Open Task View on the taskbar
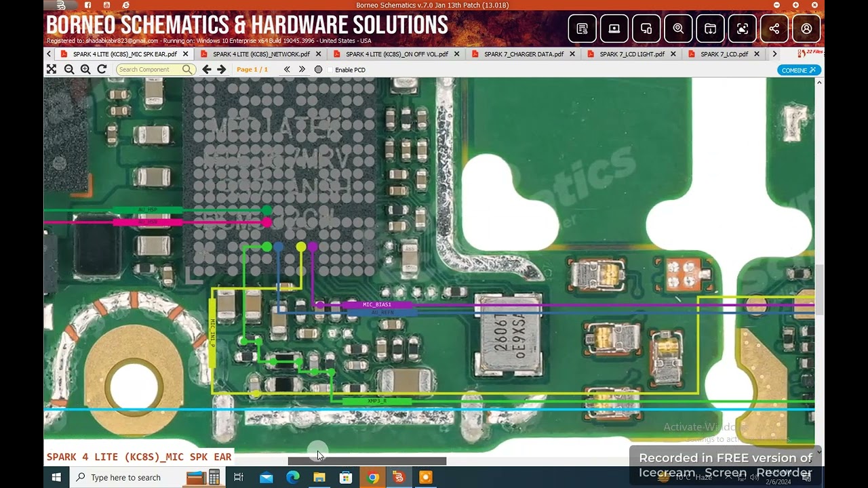The height and width of the screenshot is (488, 868). pyautogui.click(x=239, y=477)
